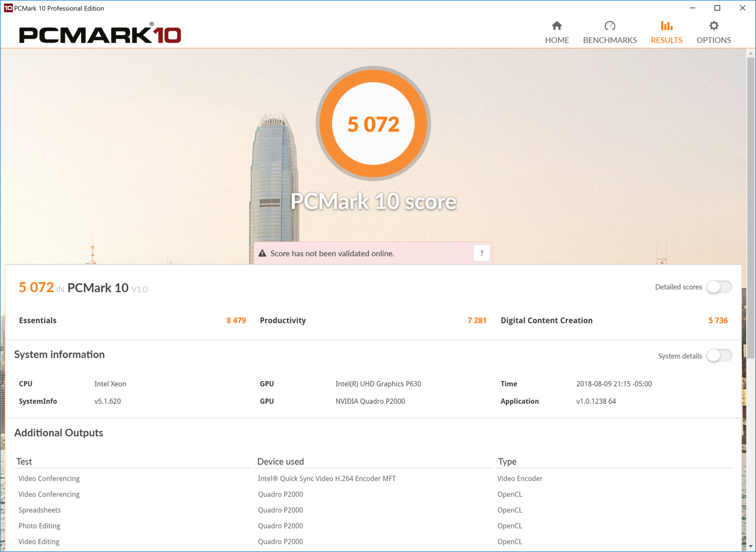Turn on the System details toggle
The width and height of the screenshot is (756, 552).
[x=719, y=356]
